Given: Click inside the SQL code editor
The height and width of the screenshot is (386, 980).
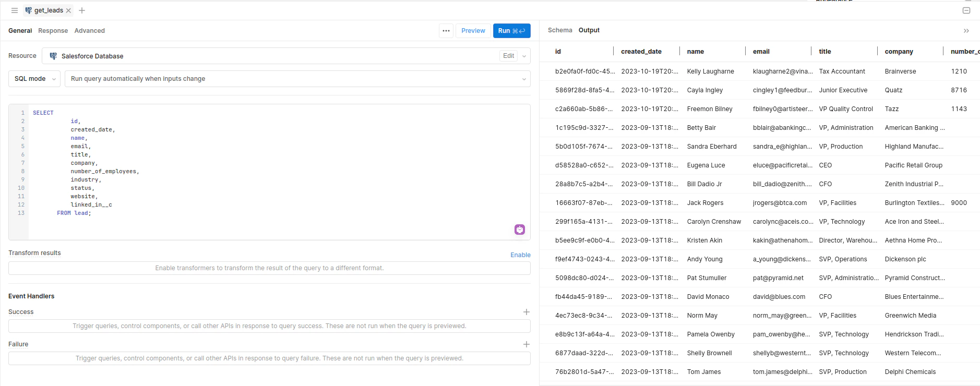Looking at the screenshot, I should click(x=279, y=172).
